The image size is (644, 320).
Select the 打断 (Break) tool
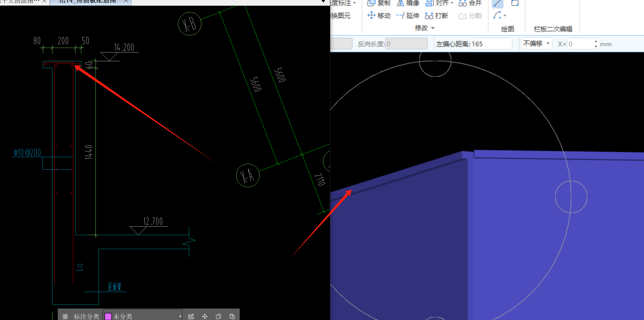(437, 15)
